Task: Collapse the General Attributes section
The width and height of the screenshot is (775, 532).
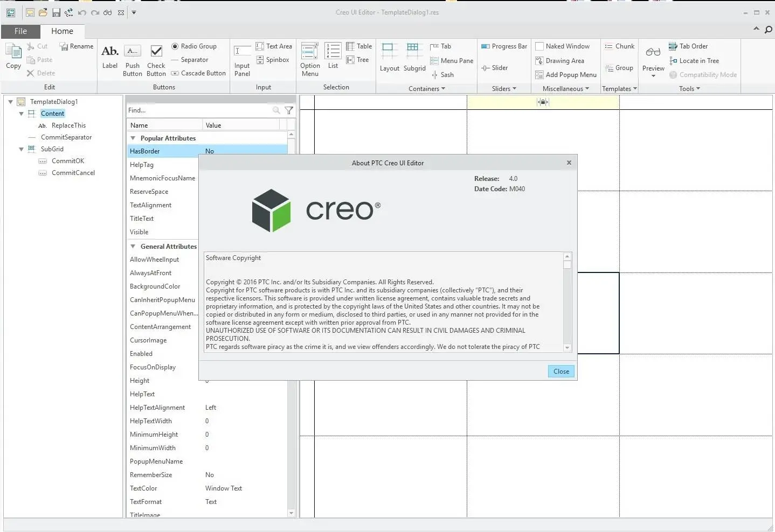Action: tap(133, 247)
